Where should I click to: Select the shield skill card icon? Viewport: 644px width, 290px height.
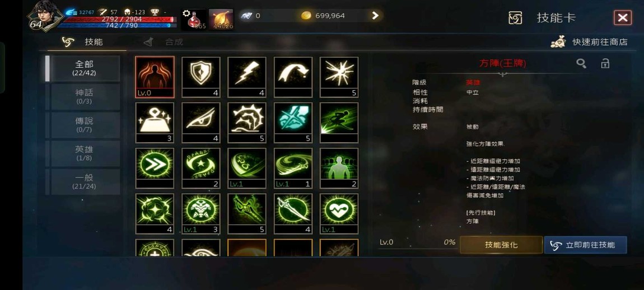201,77
